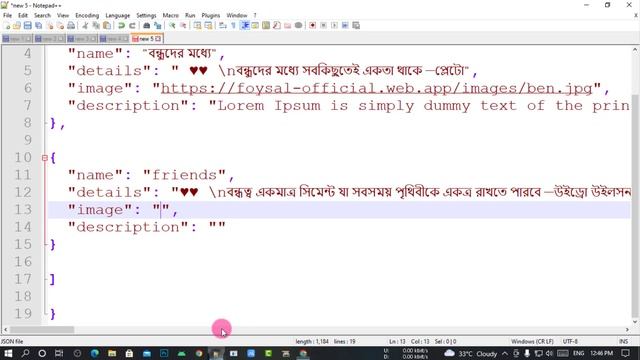Click the horizontal scrollbar right arrow
Screen dimensions: 640x360
point(627,329)
